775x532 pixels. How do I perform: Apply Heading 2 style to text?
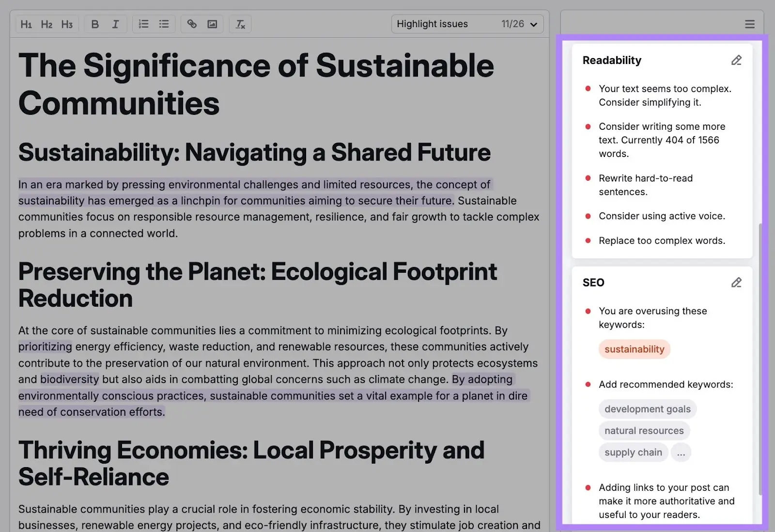click(47, 24)
